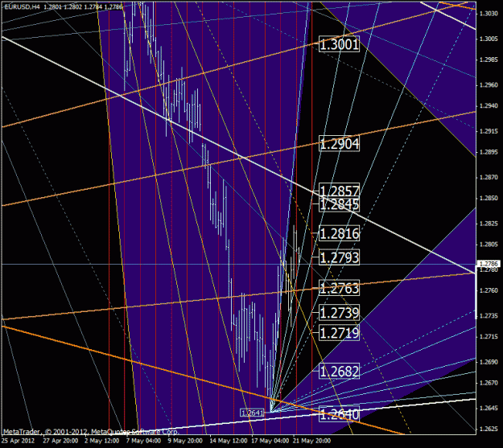Click the 1.2735 price axis value

pyautogui.click(x=489, y=316)
